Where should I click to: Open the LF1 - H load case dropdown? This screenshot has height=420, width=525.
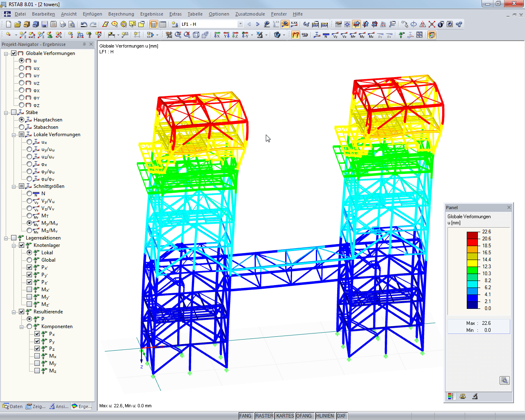[240, 24]
